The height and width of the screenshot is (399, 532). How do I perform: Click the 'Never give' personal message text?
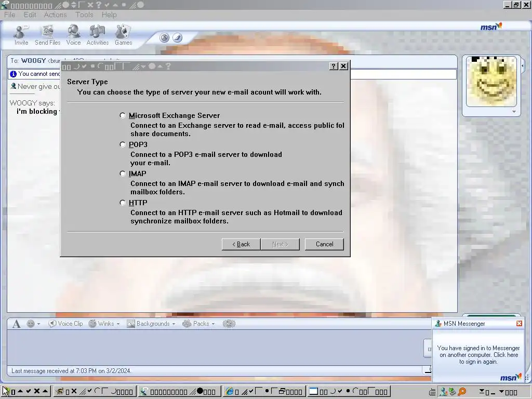(38, 87)
